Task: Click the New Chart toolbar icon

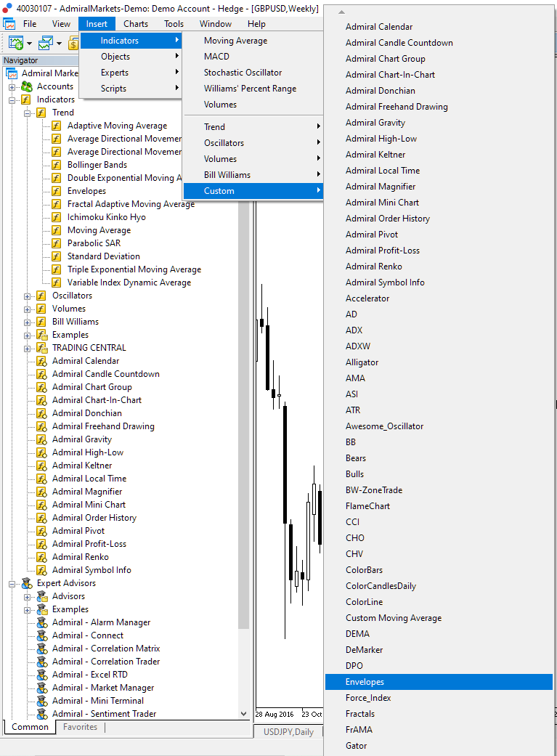Action: pyautogui.click(x=16, y=44)
